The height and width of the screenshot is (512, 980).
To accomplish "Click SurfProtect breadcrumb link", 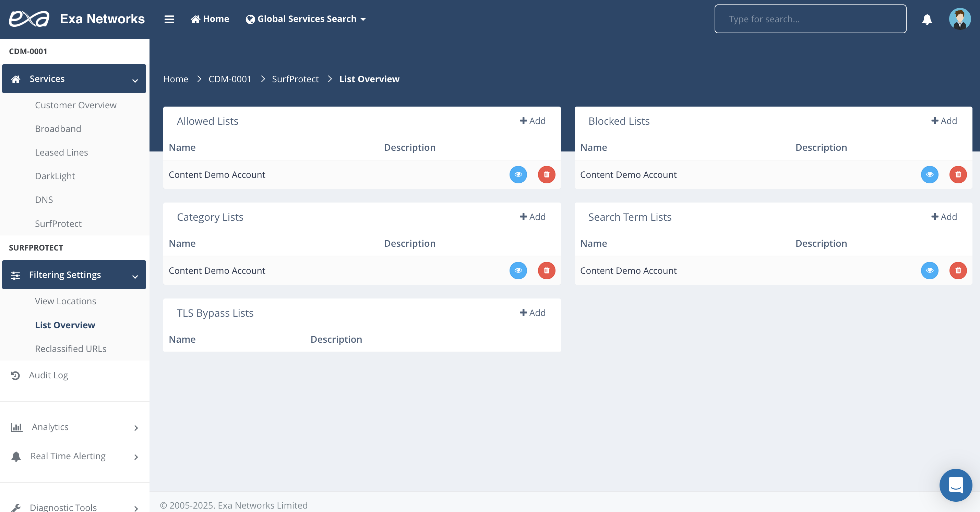I will pyautogui.click(x=295, y=79).
